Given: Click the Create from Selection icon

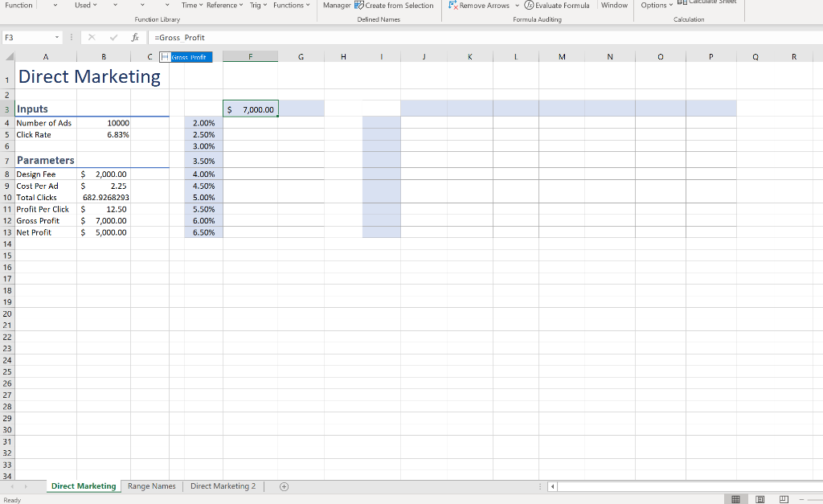Looking at the screenshot, I should coord(359,5).
